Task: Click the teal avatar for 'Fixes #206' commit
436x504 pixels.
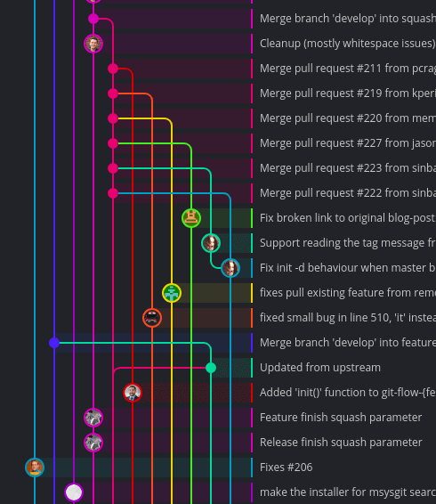Action: (x=35, y=467)
